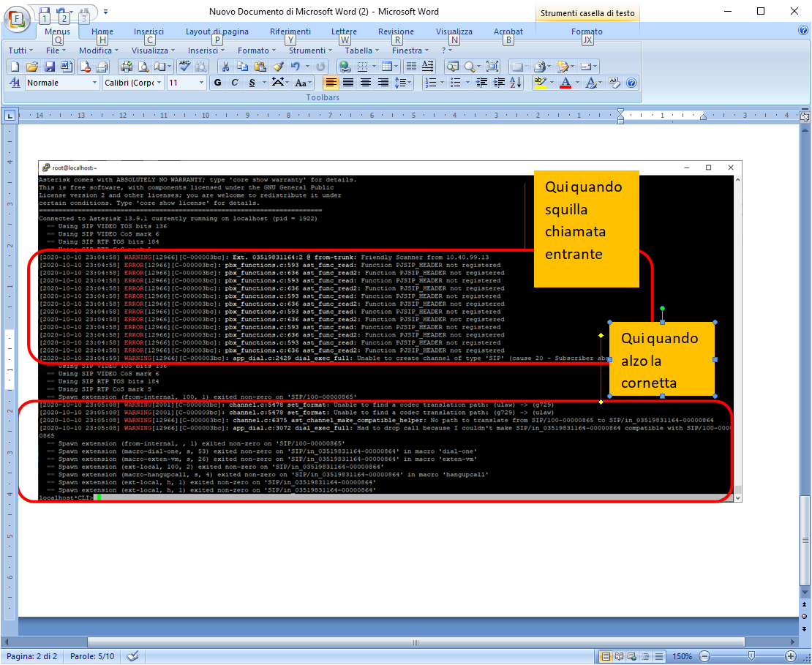This screenshot has height=665, width=812.
Task: Clear formatting with the eraser icon
Action: coord(614,83)
